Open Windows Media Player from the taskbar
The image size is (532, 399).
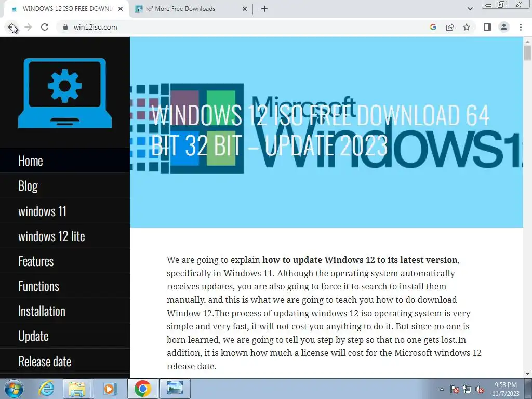tap(109, 389)
